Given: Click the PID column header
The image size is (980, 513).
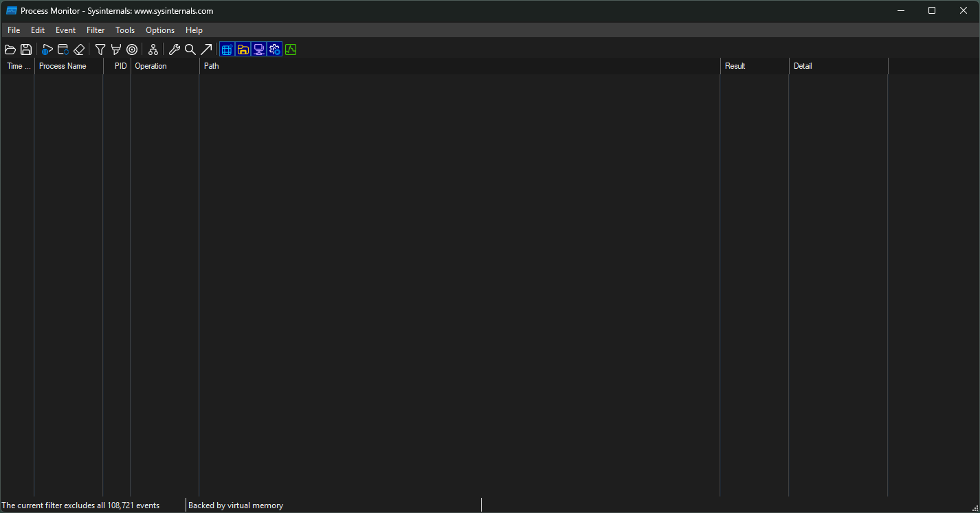Looking at the screenshot, I should [117, 66].
